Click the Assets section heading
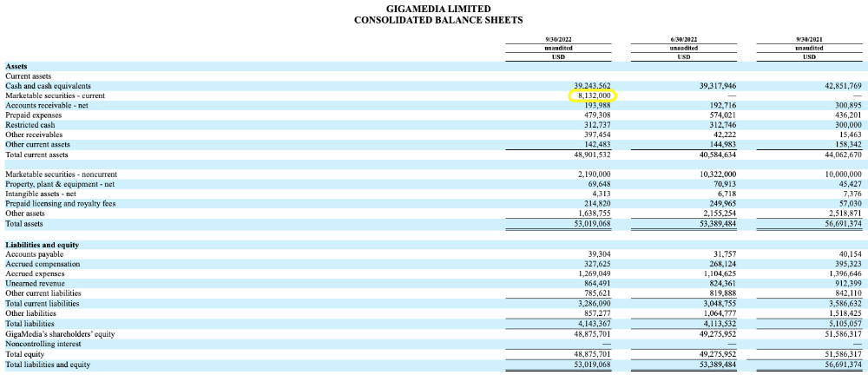Viewport: 868px width, 375px height. [16, 66]
